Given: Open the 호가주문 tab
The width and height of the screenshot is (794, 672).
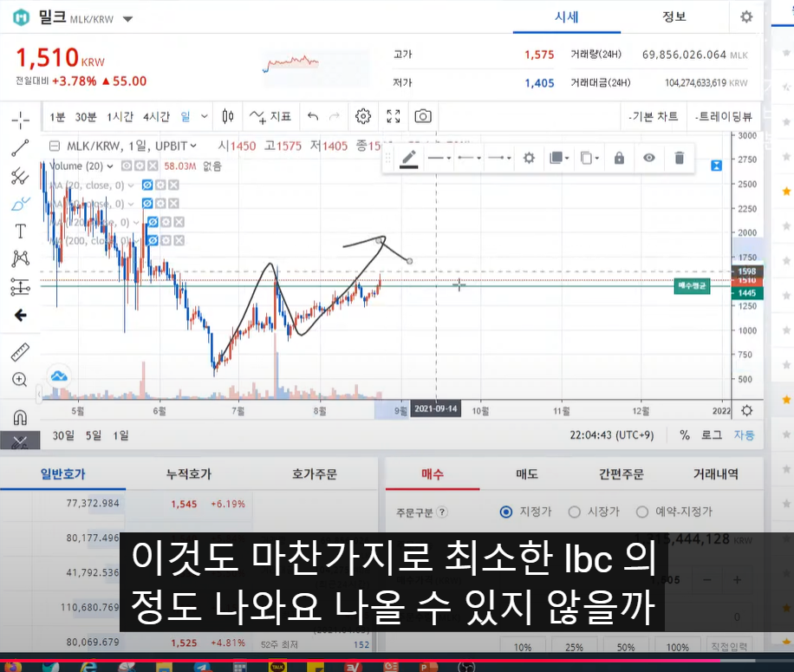Looking at the screenshot, I should (315, 474).
